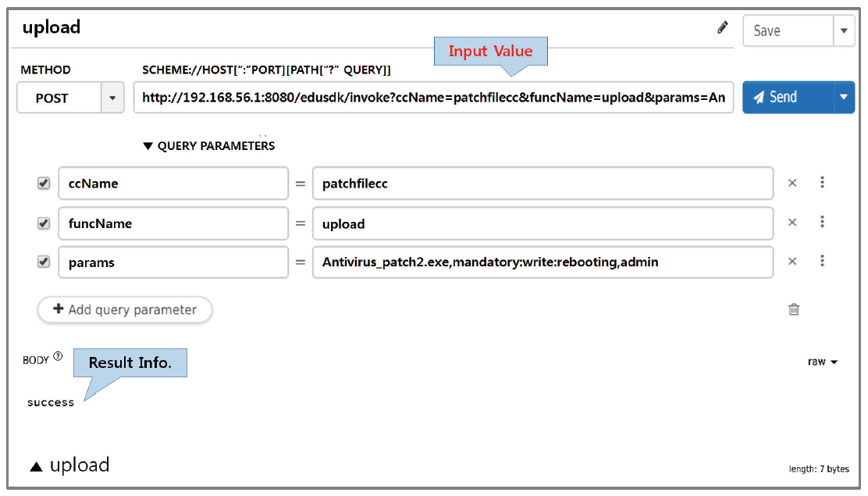Click Add query parameter button
This screenshot has width=868, height=496.
click(125, 309)
